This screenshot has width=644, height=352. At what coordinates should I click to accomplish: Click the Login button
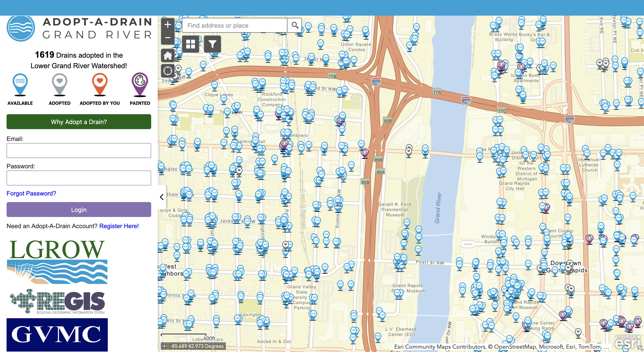click(x=79, y=209)
